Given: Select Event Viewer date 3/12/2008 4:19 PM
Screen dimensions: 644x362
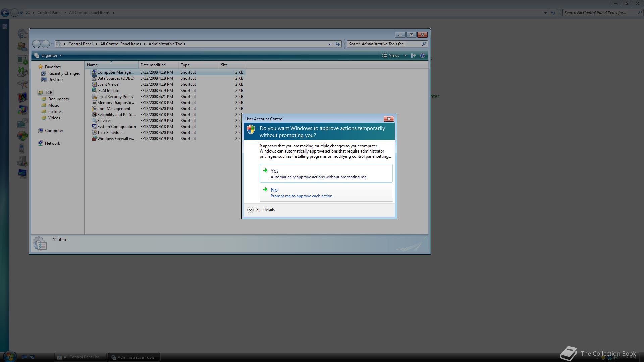Looking at the screenshot, I should [157, 84].
